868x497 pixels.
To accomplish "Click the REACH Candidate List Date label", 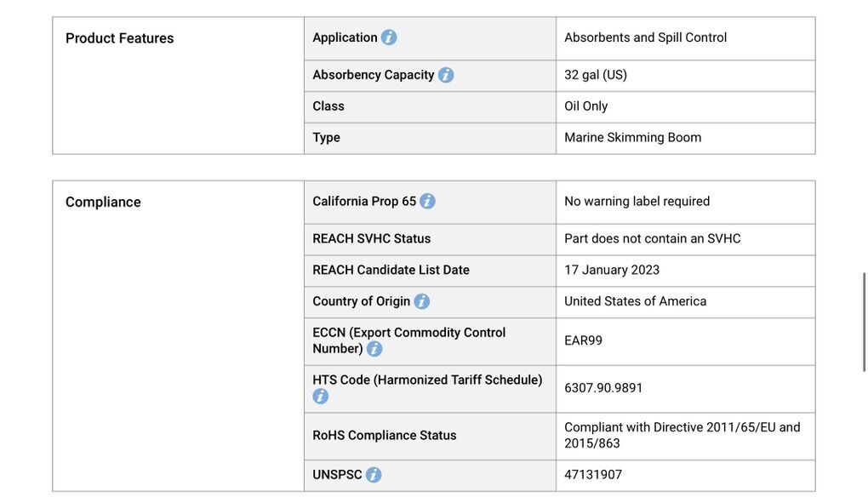I will (391, 270).
